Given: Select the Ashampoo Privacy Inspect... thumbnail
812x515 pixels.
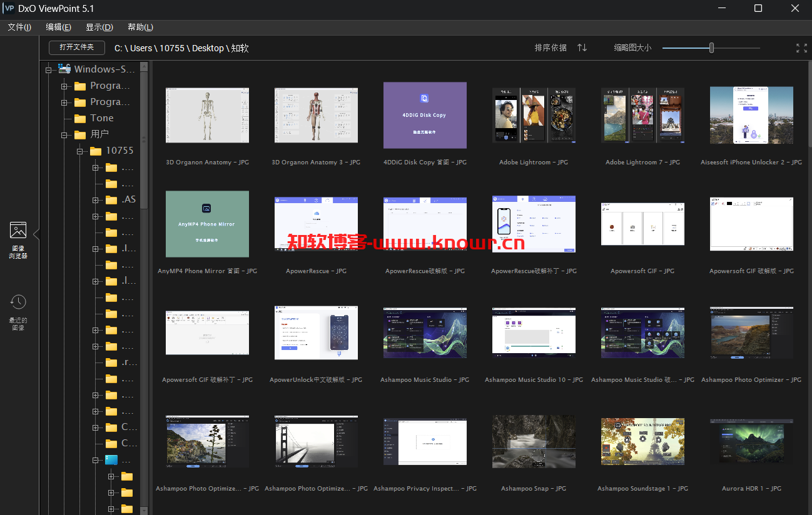Looking at the screenshot, I should (425, 441).
